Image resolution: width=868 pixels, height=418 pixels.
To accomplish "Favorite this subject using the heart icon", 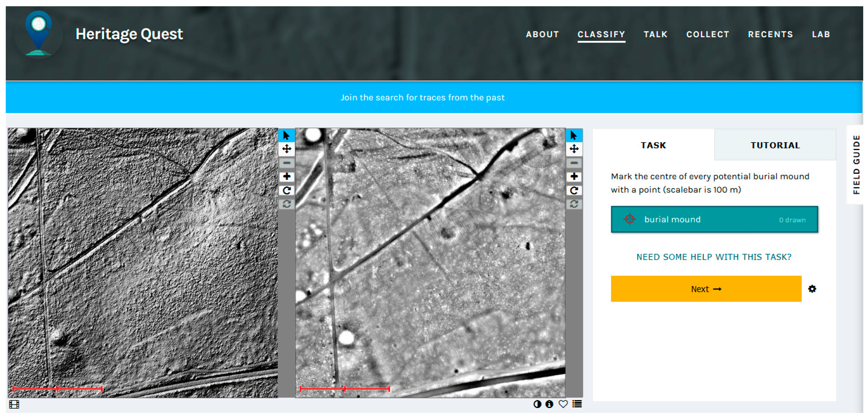I will [x=563, y=404].
